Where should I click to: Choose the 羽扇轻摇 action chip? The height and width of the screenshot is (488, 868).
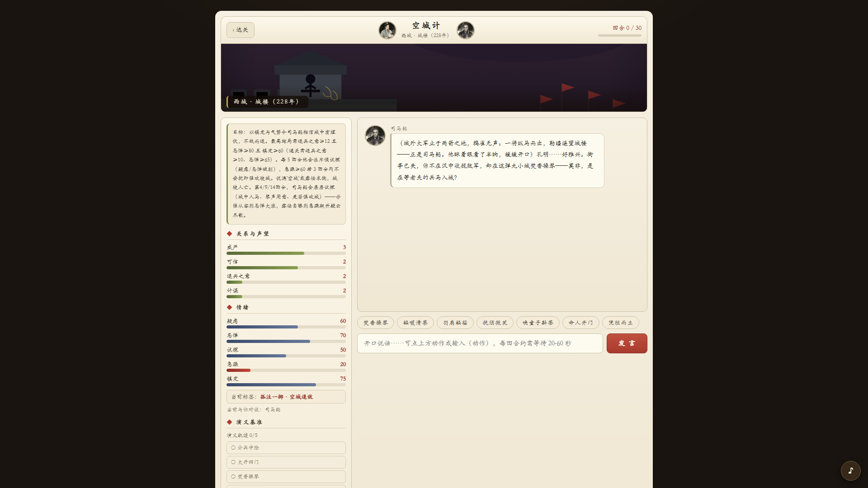(x=455, y=323)
